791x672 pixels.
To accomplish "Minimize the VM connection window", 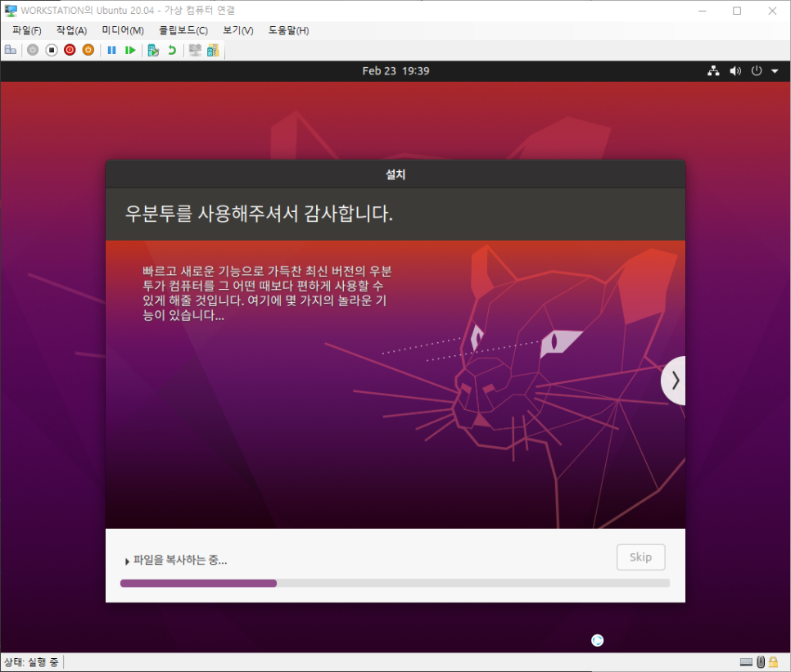I will pyautogui.click(x=703, y=11).
